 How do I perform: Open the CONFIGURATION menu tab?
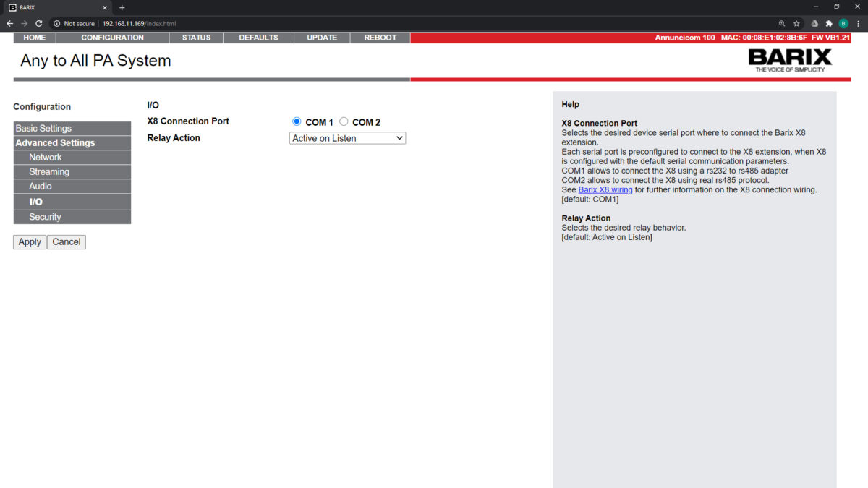click(112, 38)
